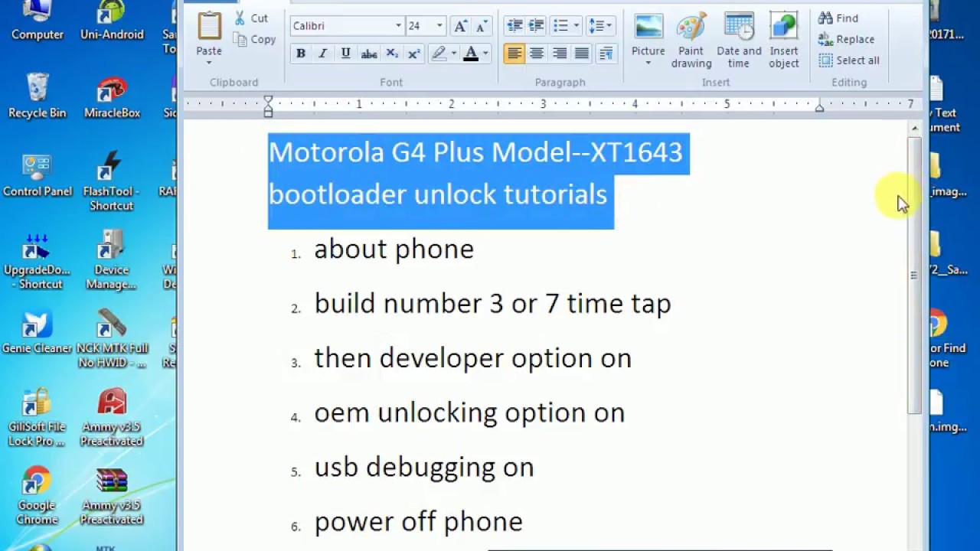Grow font size with the large A button
This screenshot has height=551, width=980.
click(460, 26)
